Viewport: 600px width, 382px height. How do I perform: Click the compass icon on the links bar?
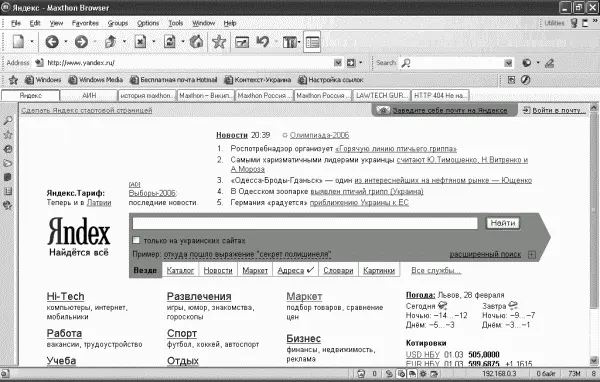click(525, 80)
